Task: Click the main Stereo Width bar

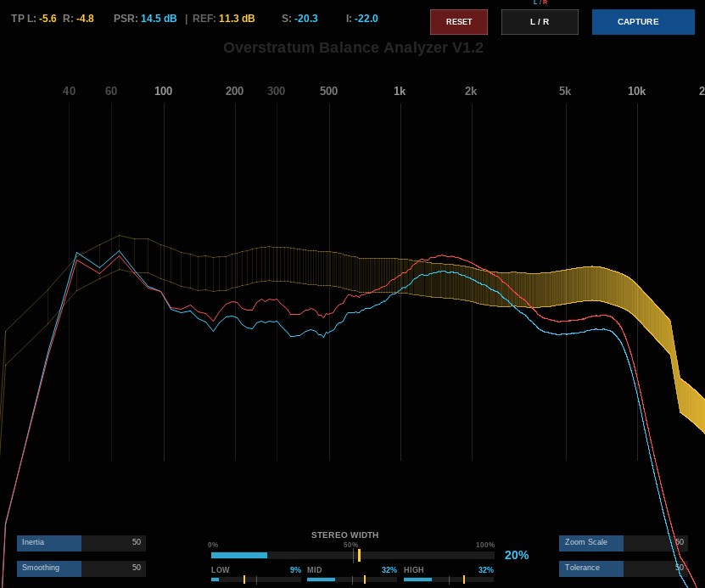Action: [353, 555]
